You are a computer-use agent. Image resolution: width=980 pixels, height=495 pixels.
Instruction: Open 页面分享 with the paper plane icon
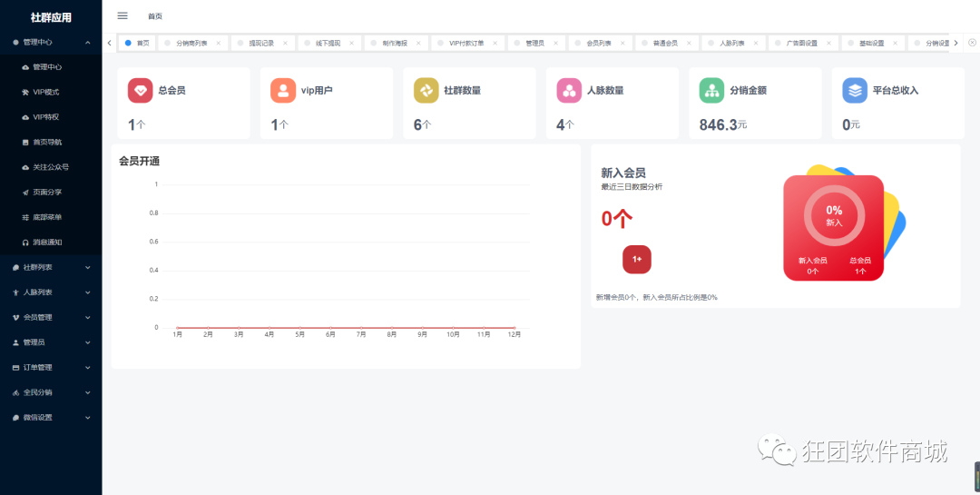point(51,193)
